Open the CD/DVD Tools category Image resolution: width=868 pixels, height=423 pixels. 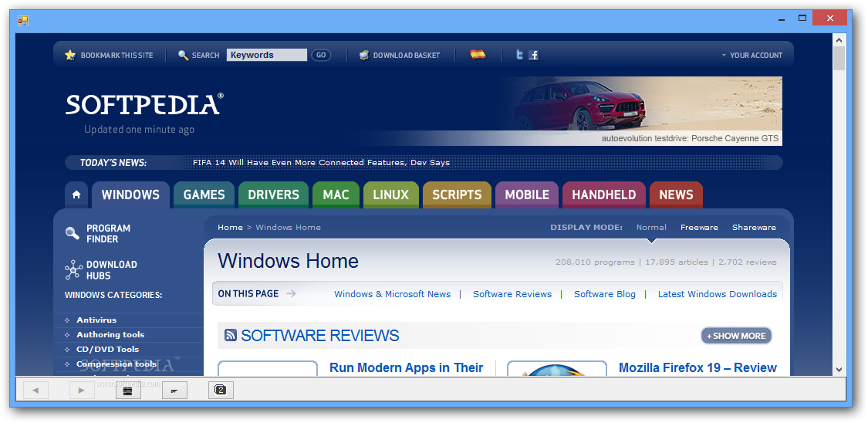click(x=107, y=350)
